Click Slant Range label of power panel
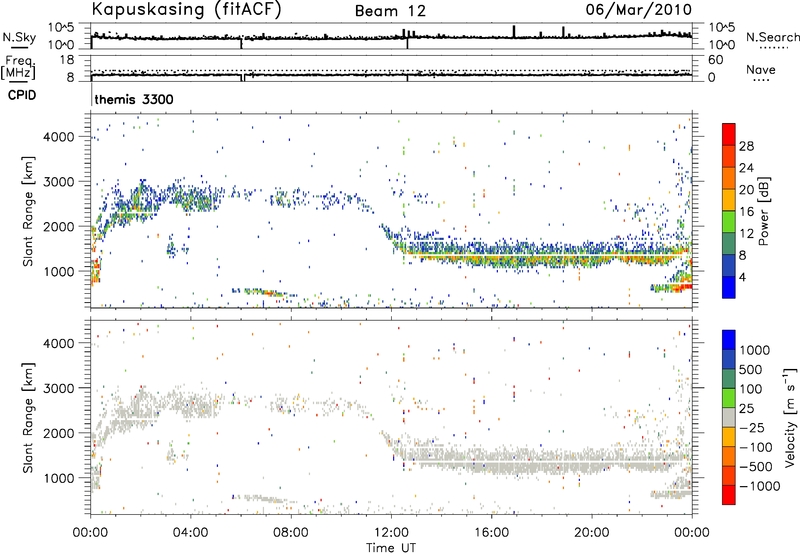Image resolution: width=800 pixels, height=554 pixels. (x=28, y=211)
